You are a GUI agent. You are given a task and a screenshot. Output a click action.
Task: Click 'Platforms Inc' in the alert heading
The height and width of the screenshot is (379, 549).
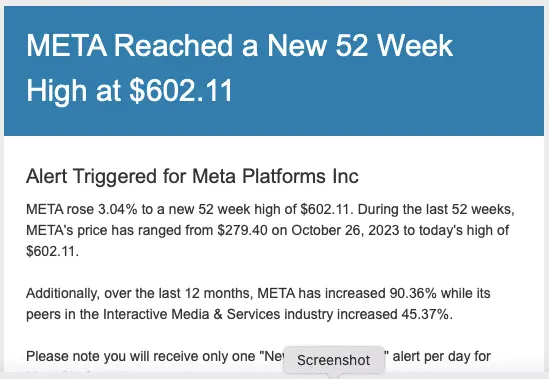(300, 176)
